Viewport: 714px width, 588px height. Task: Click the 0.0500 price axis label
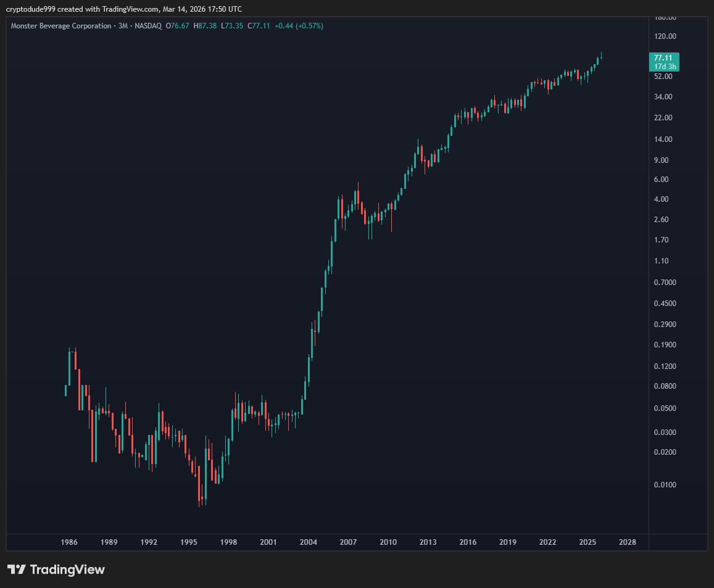click(665, 408)
